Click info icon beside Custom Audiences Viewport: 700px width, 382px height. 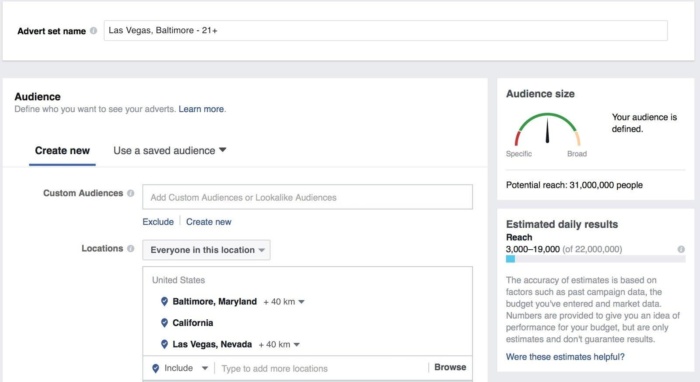click(x=130, y=193)
